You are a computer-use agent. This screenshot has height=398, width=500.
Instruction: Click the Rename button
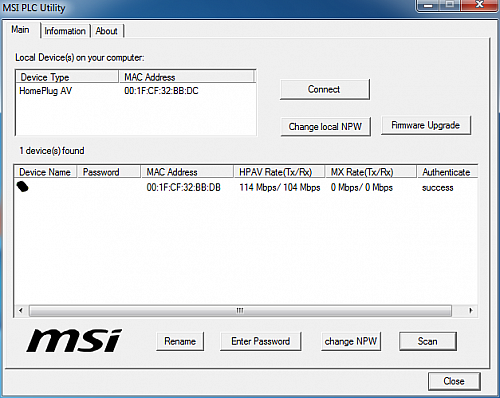(x=180, y=341)
